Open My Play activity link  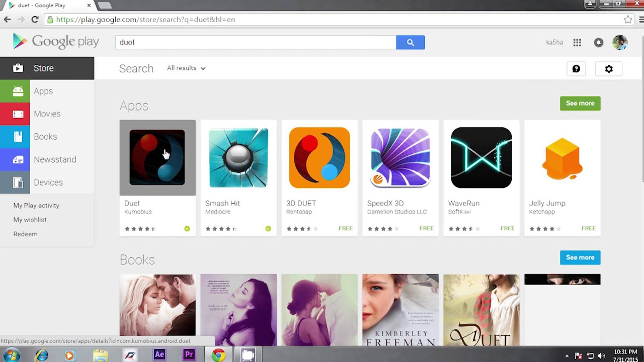pyautogui.click(x=36, y=205)
